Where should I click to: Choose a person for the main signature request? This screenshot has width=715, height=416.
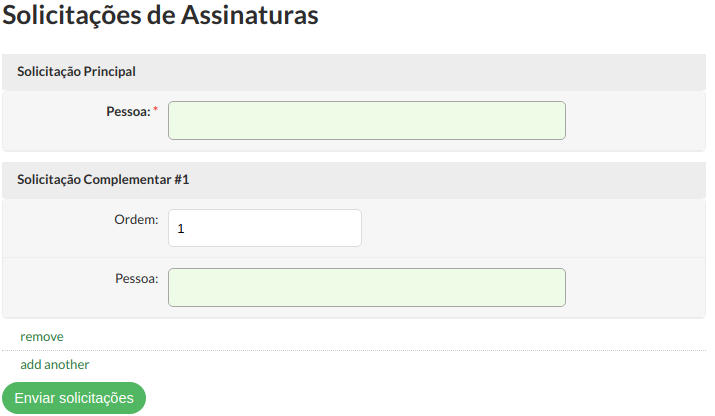[x=366, y=120]
